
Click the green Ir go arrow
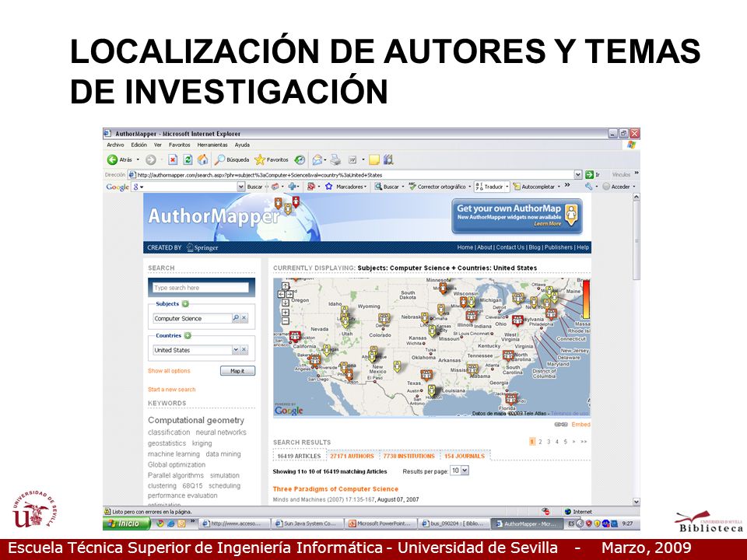(589, 175)
